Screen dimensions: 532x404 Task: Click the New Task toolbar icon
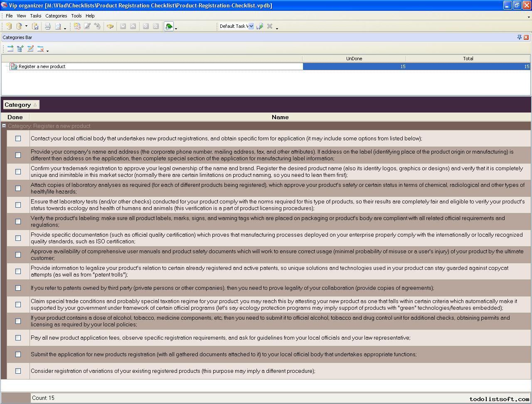point(77,27)
